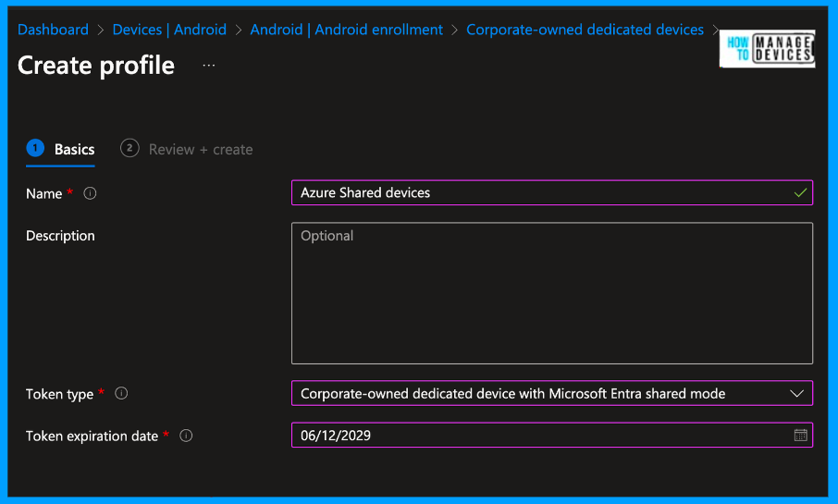Click the Description label

click(60, 236)
